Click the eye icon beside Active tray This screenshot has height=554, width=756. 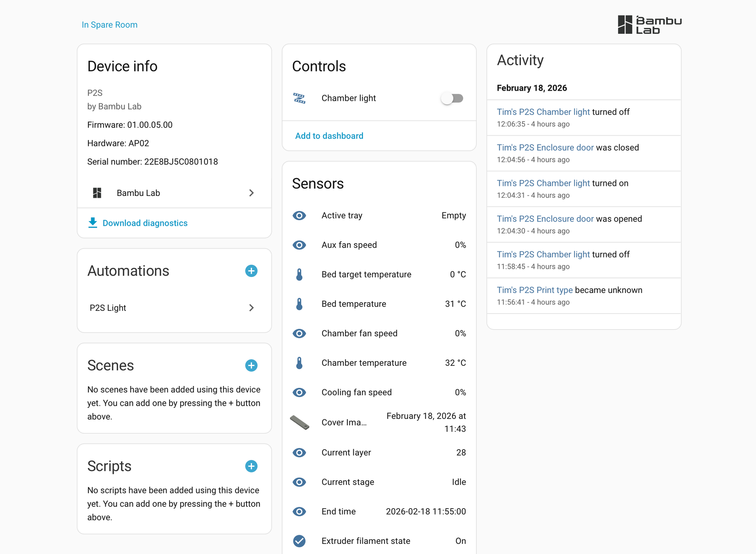coord(299,216)
